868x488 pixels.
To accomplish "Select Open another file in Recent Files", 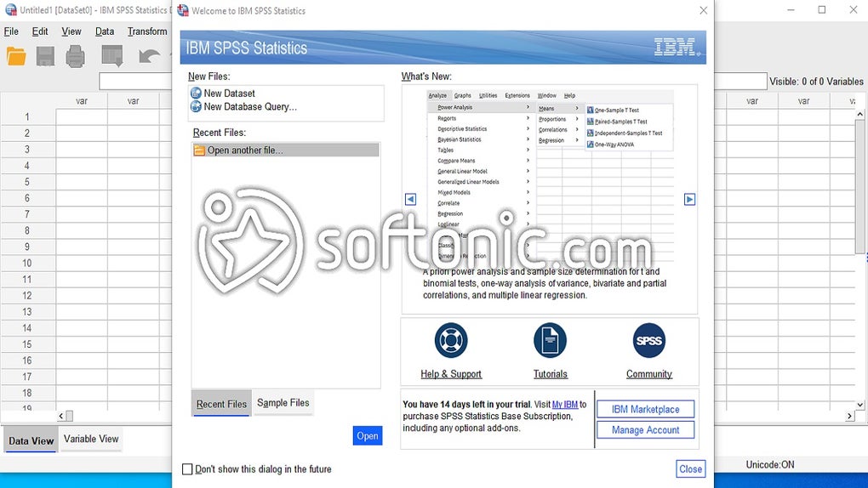I will [286, 150].
